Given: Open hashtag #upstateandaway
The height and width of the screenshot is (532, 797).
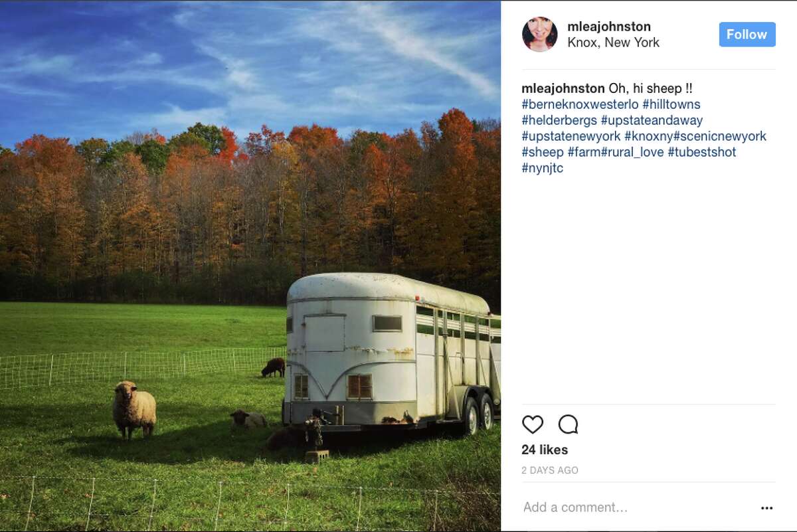Looking at the screenshot, I should pos(652,120).
